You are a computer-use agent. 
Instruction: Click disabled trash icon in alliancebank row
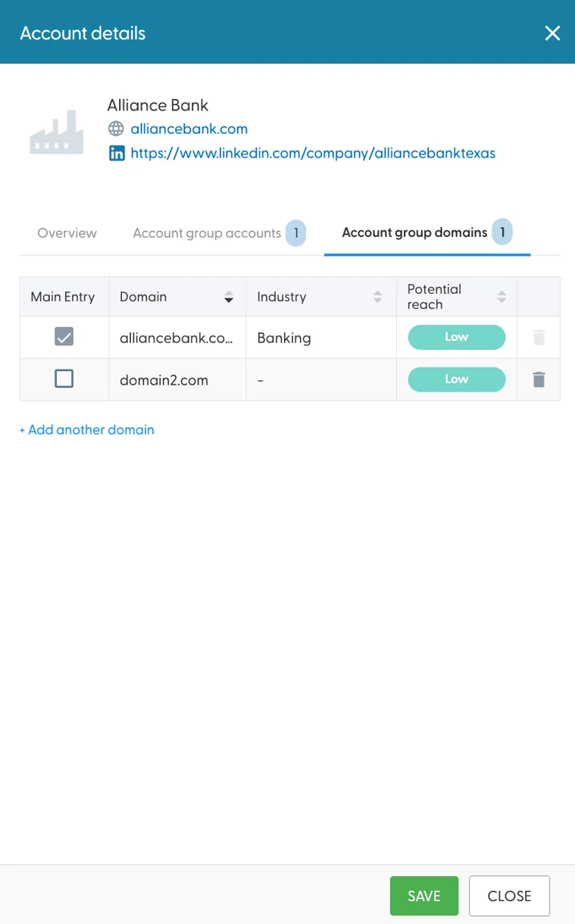tap(539, 338)
